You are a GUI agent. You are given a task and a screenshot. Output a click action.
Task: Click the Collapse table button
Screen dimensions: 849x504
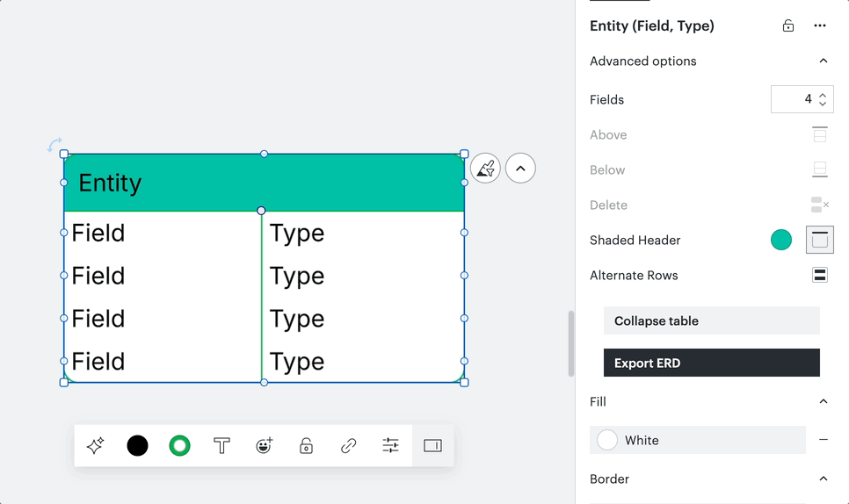[712, 320]
